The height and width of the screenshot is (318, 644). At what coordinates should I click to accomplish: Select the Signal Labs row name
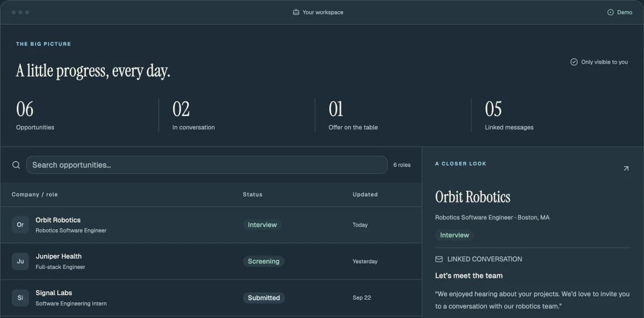[x=54, y=293]
